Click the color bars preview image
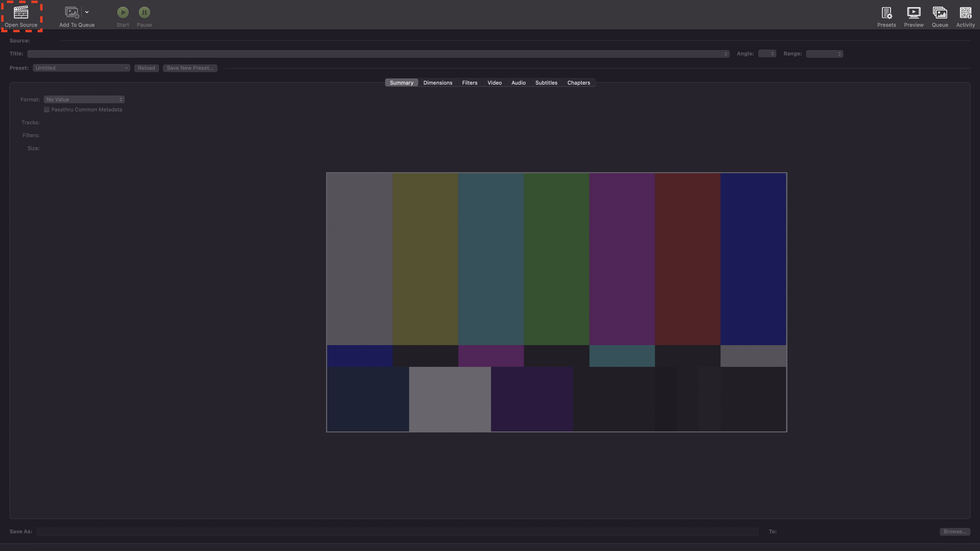 pos(556,302)
